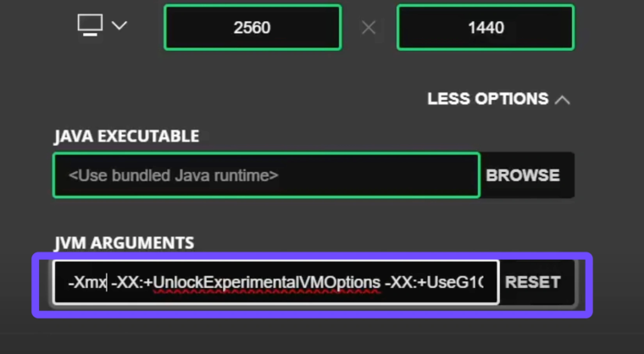Click the JVM ARGUMENTS label

[124, 243]
